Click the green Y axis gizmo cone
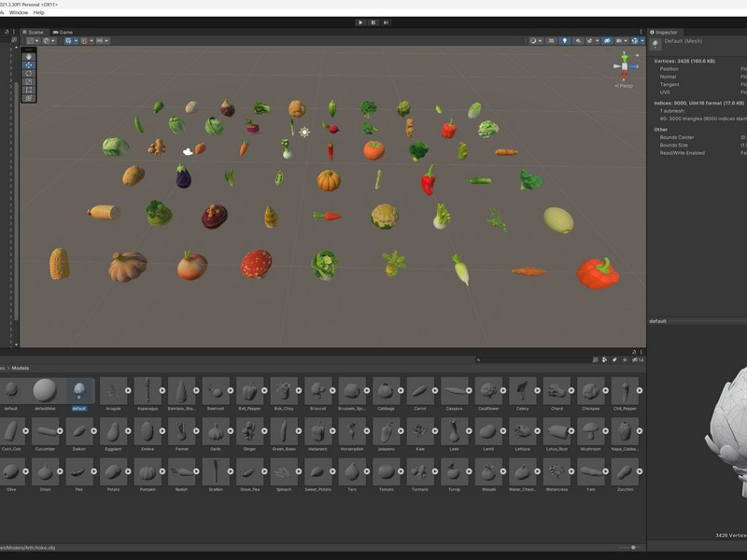Viewport: 747px width, 560px height. 624,58
